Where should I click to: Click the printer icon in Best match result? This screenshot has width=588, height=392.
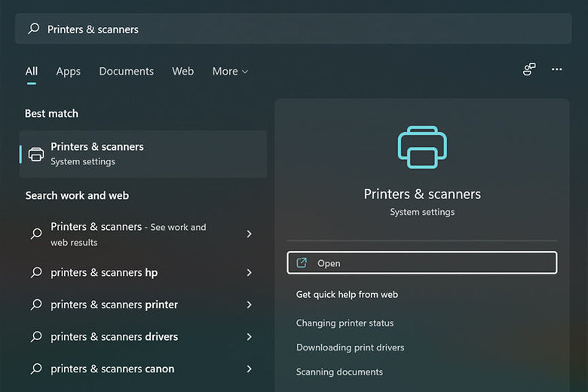[x=36, y=154]
